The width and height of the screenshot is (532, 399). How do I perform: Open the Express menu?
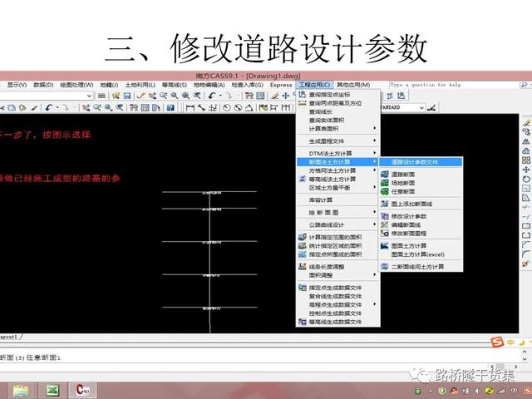tap(281, 85)
